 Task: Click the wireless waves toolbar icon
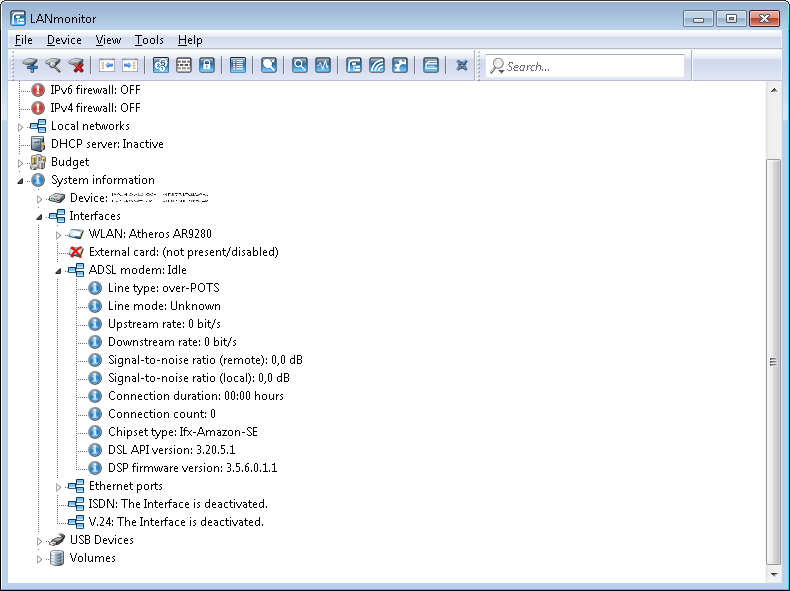pyautogui.click(x=377, y=66)
